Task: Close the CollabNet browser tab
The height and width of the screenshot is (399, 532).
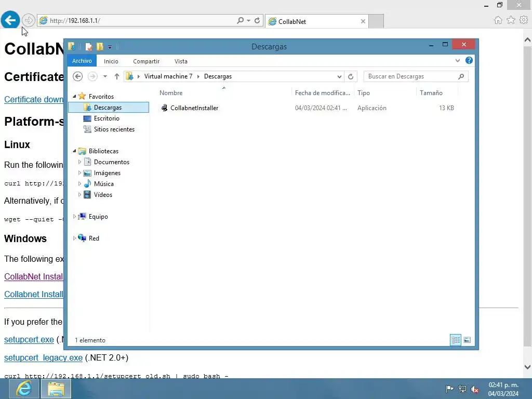Action: (x=363, y=21)
